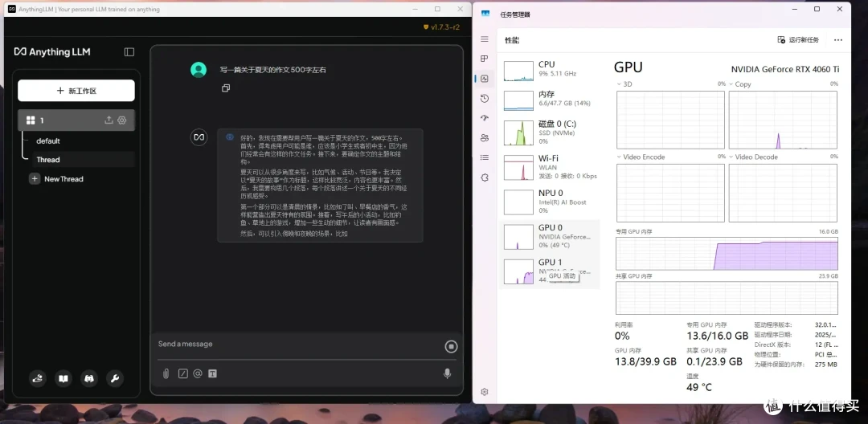This screenshot has width=868, height=424.
Task: Copy the user prompt message
Action: (225, 88)
